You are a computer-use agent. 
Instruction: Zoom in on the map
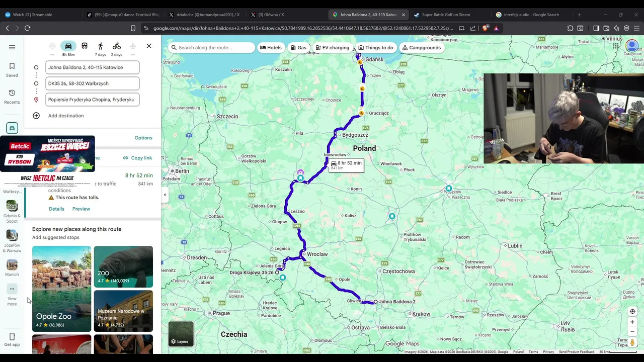pos(632,322)
